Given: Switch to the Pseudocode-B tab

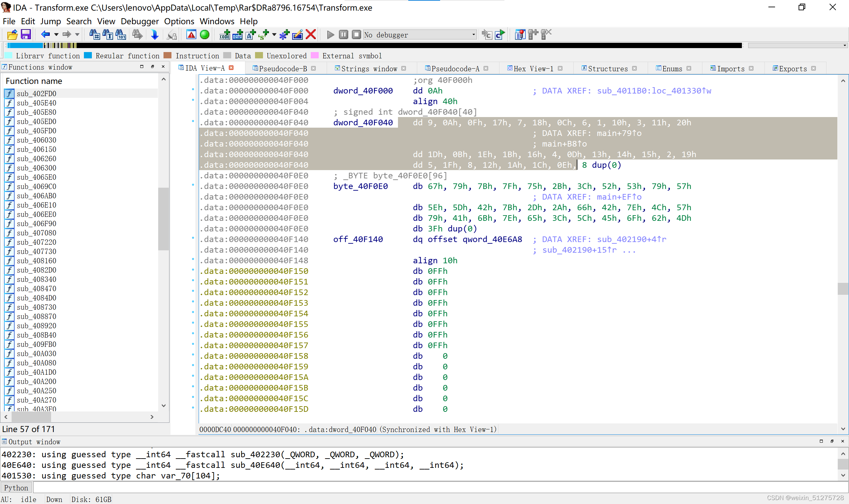Looking at the screenshot, I should tap(283, 69).
